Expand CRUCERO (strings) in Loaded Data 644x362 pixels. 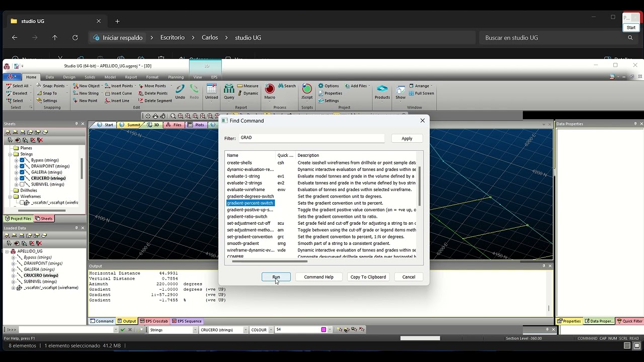13,276
